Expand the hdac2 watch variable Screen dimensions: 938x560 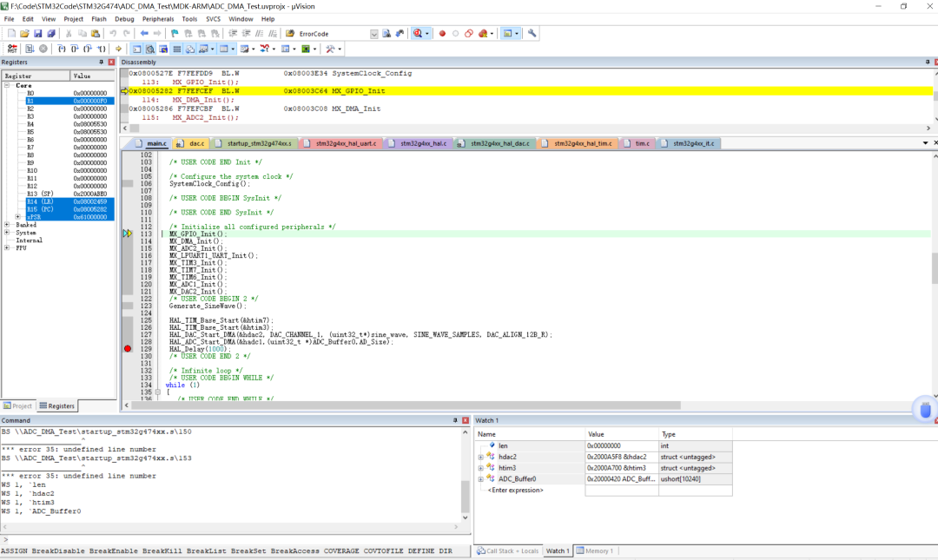pos(481,457)
